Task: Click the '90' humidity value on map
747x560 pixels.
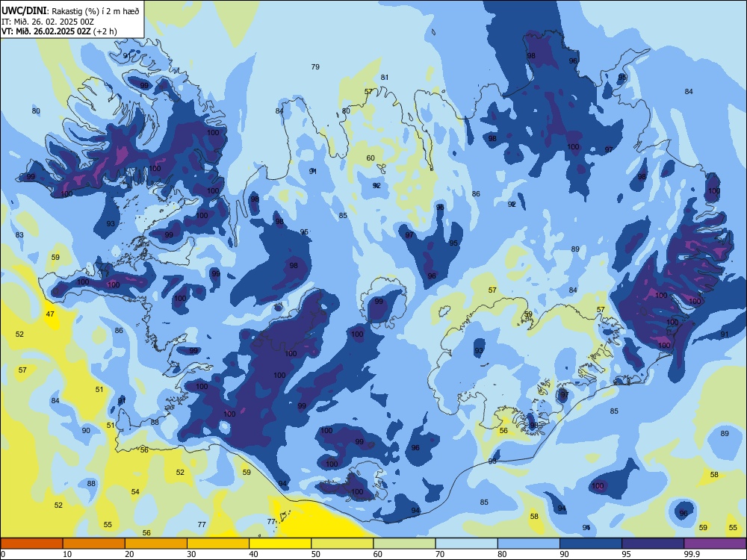Action: click(x=86, y=431)
